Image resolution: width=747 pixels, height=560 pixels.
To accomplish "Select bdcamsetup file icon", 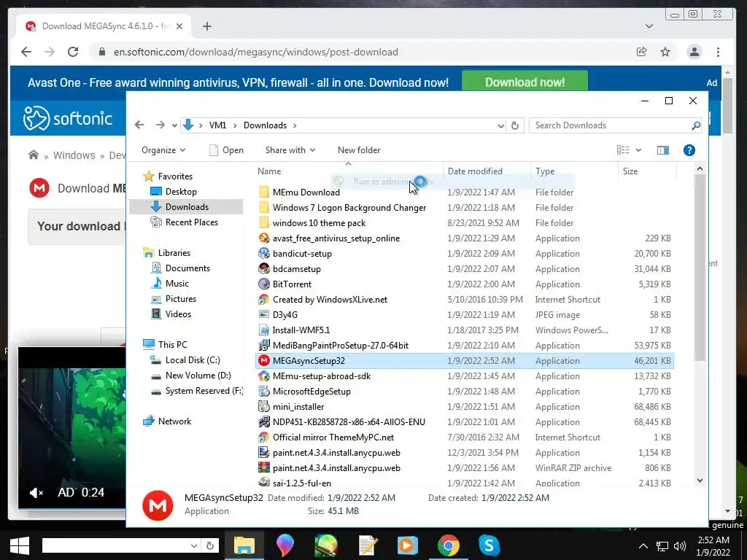I will tap(264, 268).
